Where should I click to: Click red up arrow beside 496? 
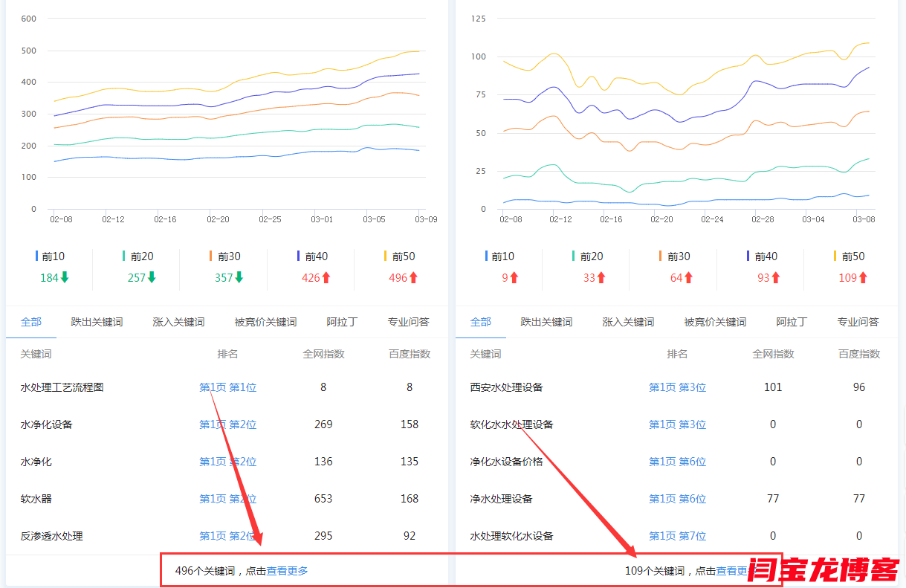coord(414,277)
